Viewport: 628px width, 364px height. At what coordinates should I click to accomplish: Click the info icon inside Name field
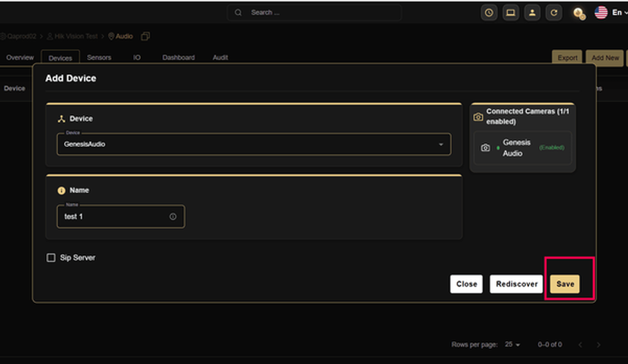pos(173,217)
